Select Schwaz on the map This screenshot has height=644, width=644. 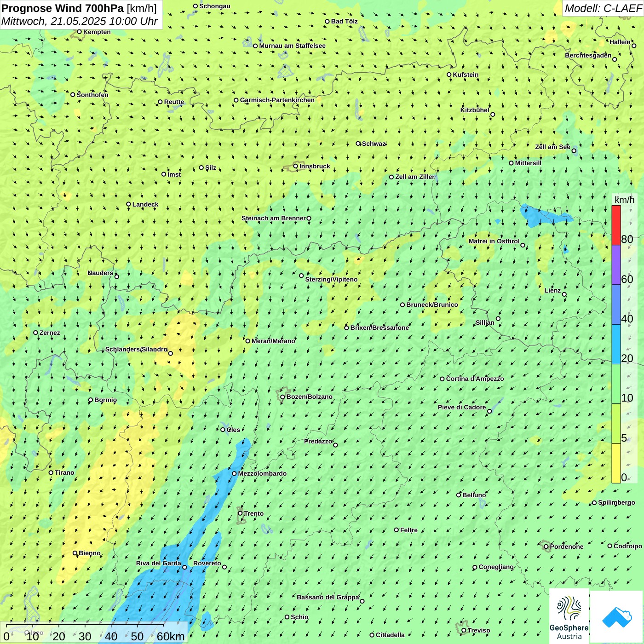coord(374,144)
